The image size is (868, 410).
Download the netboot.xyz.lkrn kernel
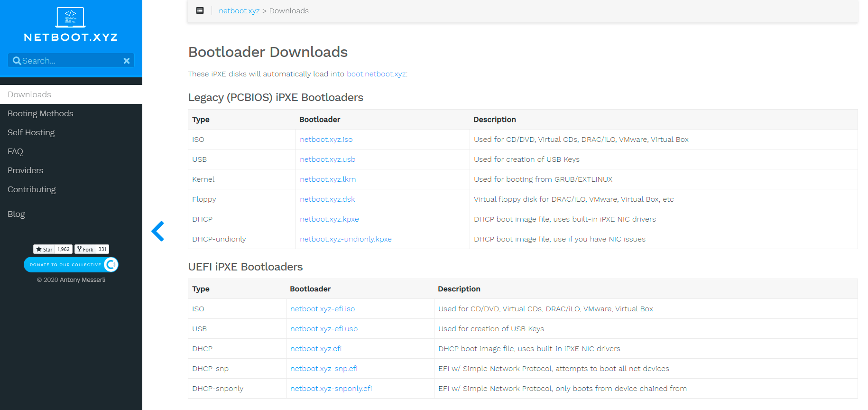(328, 179)
